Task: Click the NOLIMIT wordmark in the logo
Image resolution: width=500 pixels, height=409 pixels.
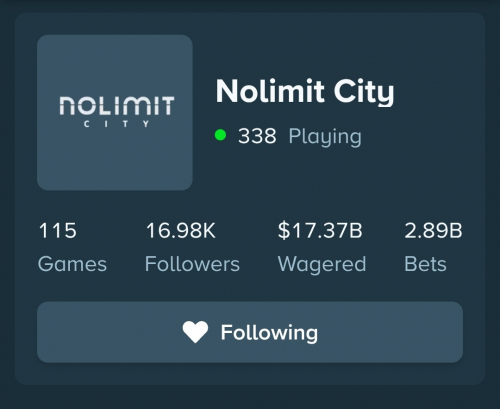Action: (117, 106)
